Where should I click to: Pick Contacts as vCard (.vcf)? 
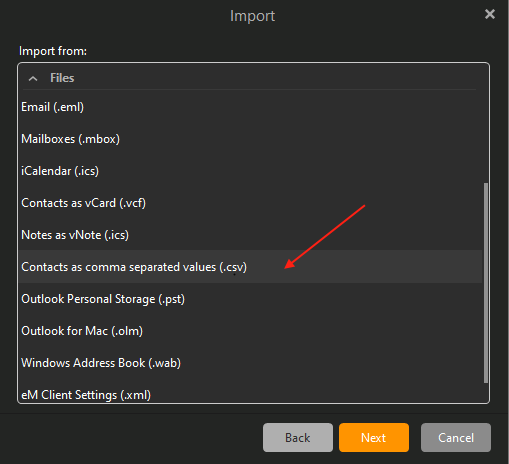tap(250, 203)
